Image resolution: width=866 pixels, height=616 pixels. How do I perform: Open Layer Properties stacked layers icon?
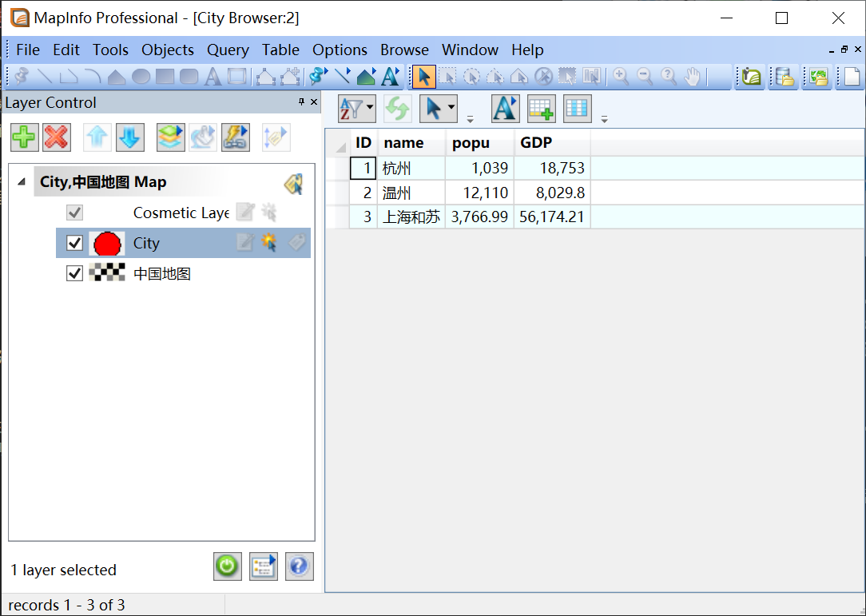pos(171,137)
